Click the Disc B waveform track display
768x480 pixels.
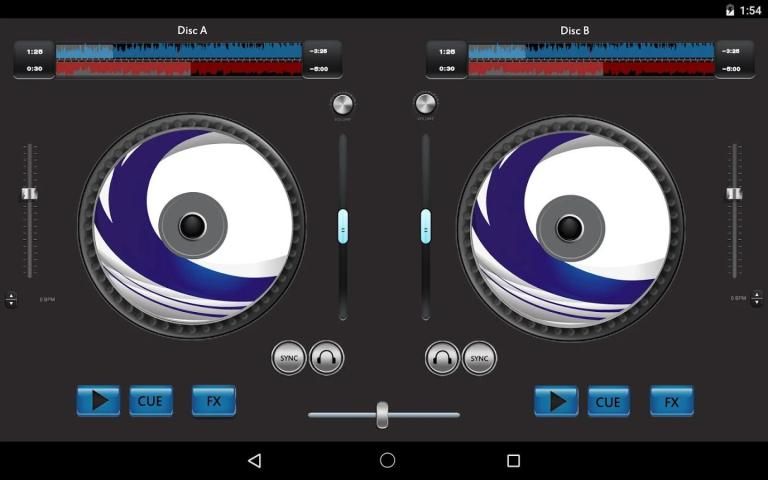[x=591, y=59]
